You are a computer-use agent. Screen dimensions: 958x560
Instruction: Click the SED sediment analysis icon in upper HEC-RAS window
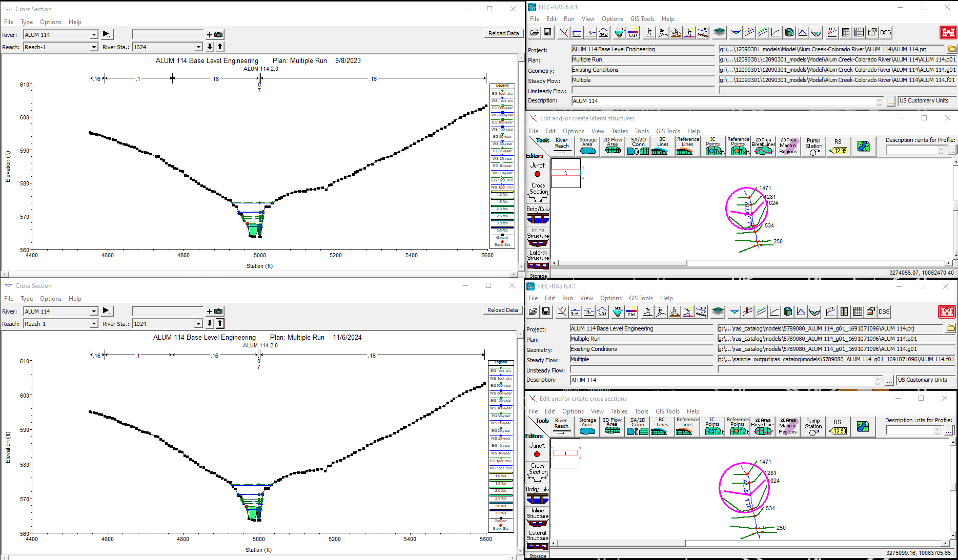click(619, 32)
